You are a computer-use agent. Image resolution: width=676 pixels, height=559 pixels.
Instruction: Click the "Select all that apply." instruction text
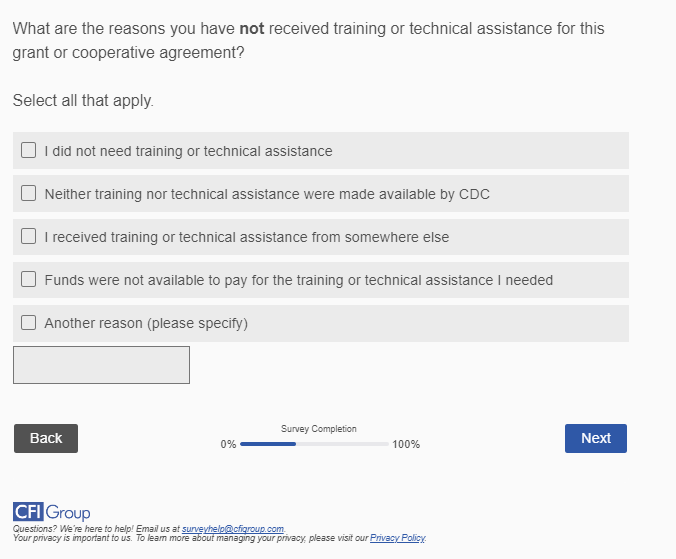[83, 101]
